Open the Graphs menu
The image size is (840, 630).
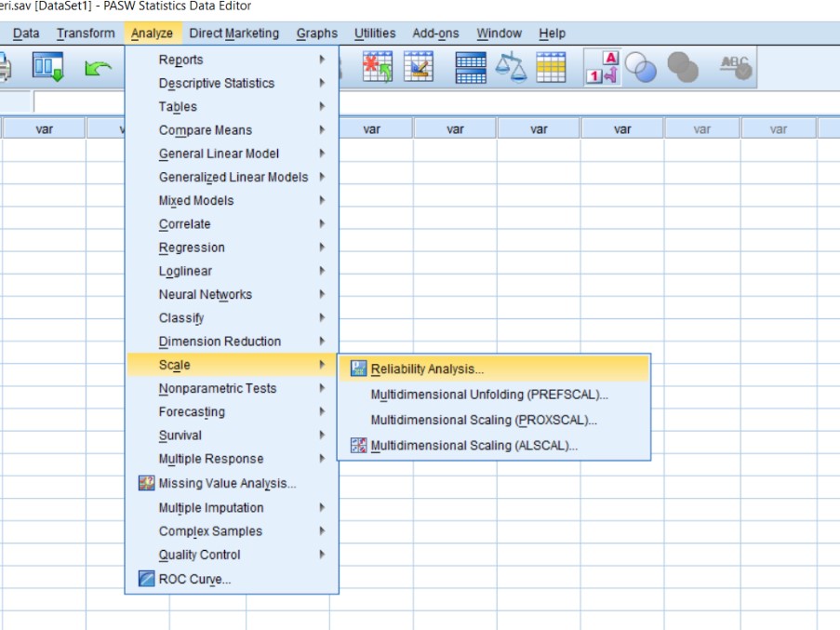tap(316, 34)
